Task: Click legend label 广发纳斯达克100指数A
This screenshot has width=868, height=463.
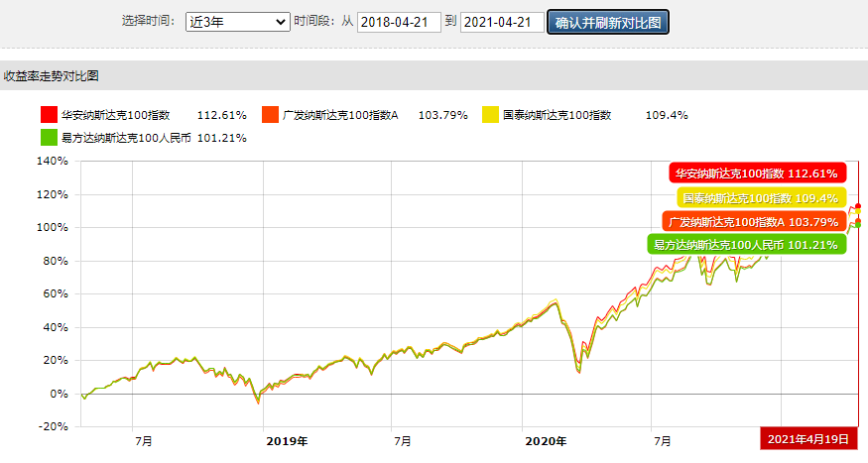Action: pos(340,115)
